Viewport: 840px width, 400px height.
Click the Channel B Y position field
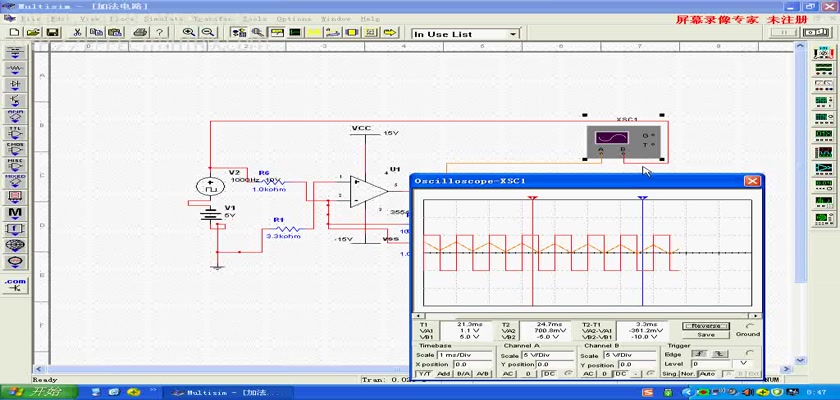point(636,364)
